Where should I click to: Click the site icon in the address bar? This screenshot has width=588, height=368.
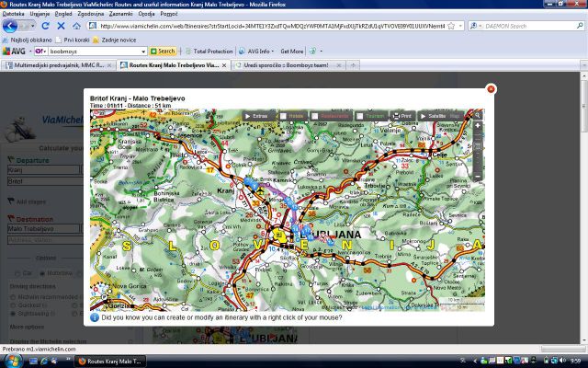93,26
